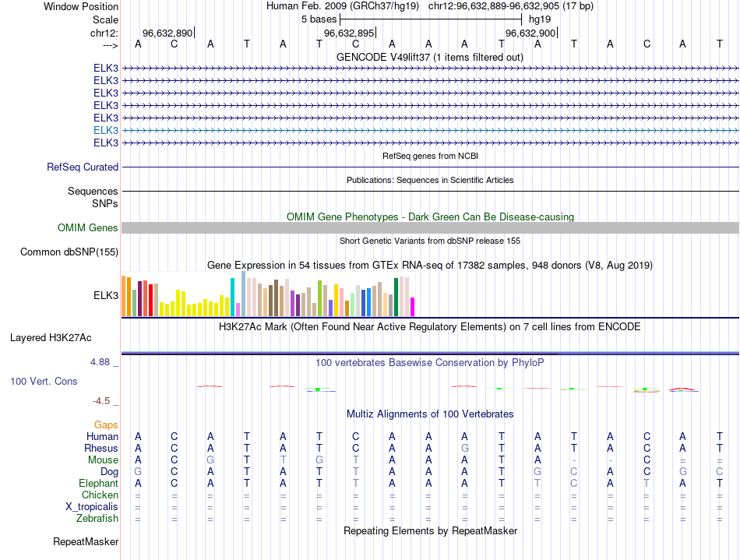Click the gray OMIM Genes bar
Screen dimensions: 740x560
[x=430, y=228]
